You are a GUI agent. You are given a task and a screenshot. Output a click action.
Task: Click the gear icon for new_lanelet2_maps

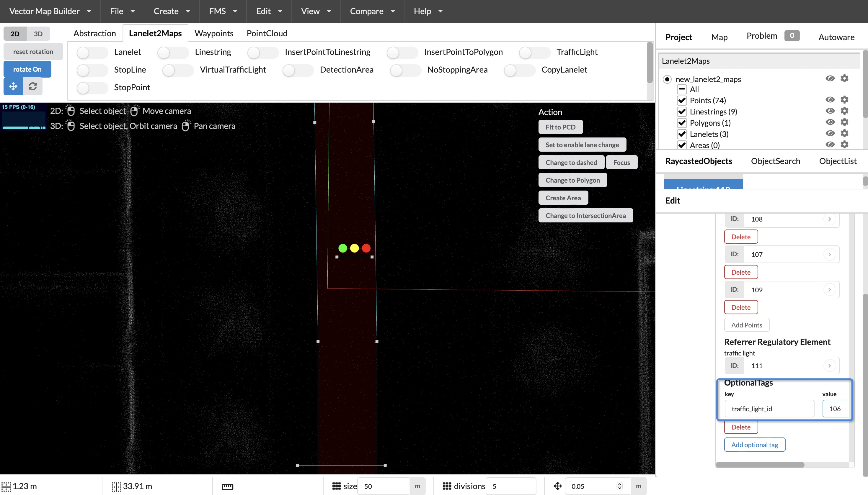coord(844,78)
